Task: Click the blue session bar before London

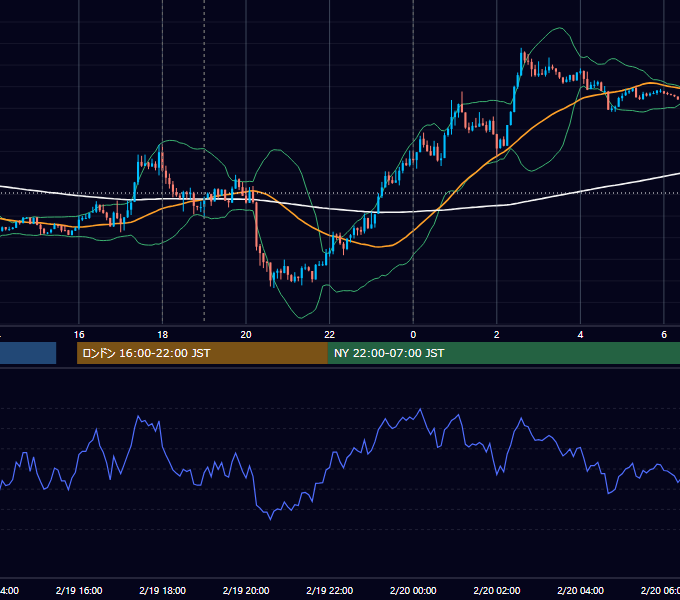Action: [x=28, y=353]
